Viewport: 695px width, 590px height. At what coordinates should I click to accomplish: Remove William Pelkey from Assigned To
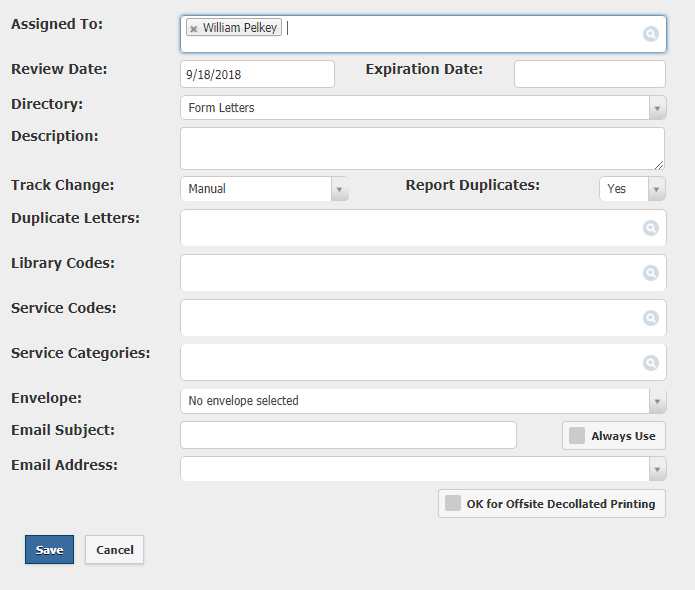[194, 29]
